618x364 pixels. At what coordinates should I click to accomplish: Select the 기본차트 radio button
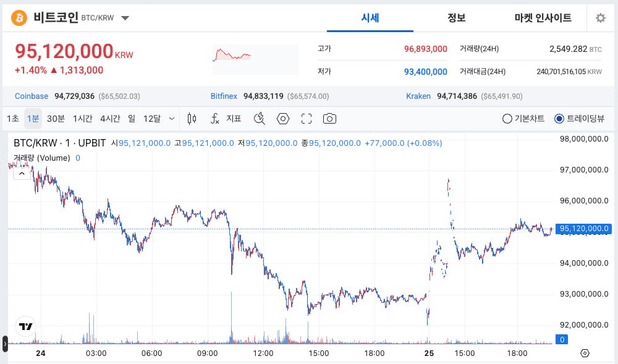[x=507, y=119]
